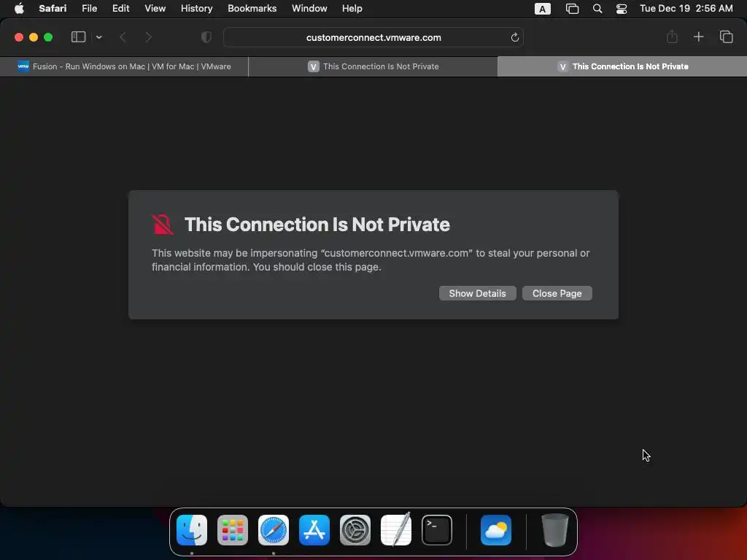Switch to the Fusion - Run Windows on Mac tab
The image size is (747, 560).
[124, 66]
